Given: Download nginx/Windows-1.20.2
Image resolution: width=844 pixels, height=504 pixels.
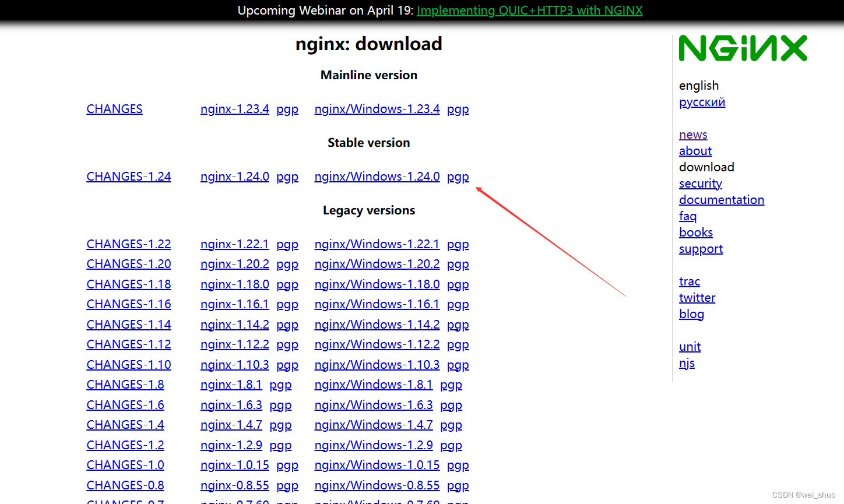Looking at the screenshot, I should tap(377, 264).
